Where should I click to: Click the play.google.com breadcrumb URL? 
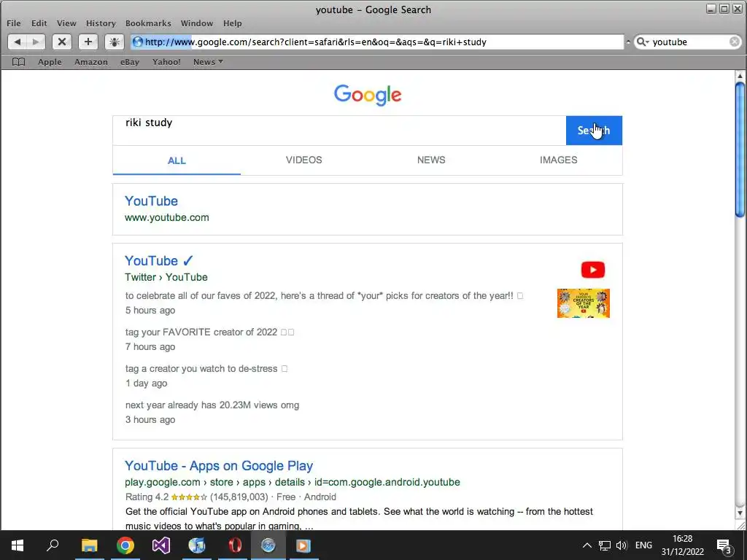[293, 483]
